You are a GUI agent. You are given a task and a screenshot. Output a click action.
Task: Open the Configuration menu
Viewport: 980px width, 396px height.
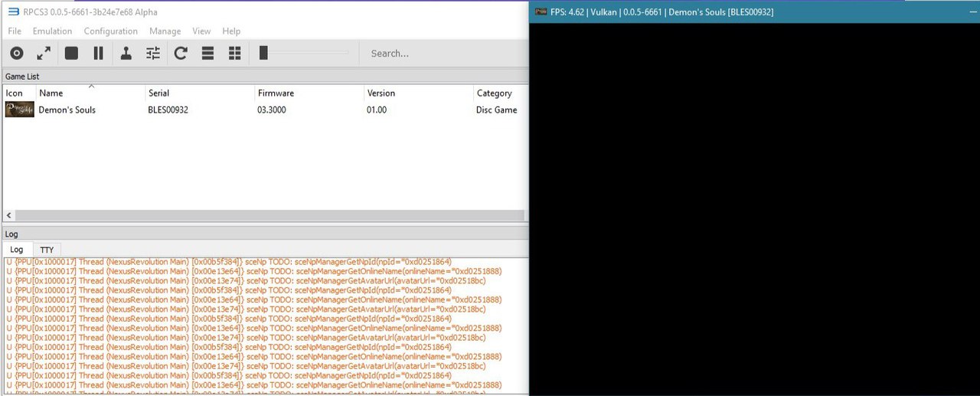coord(110,31)
